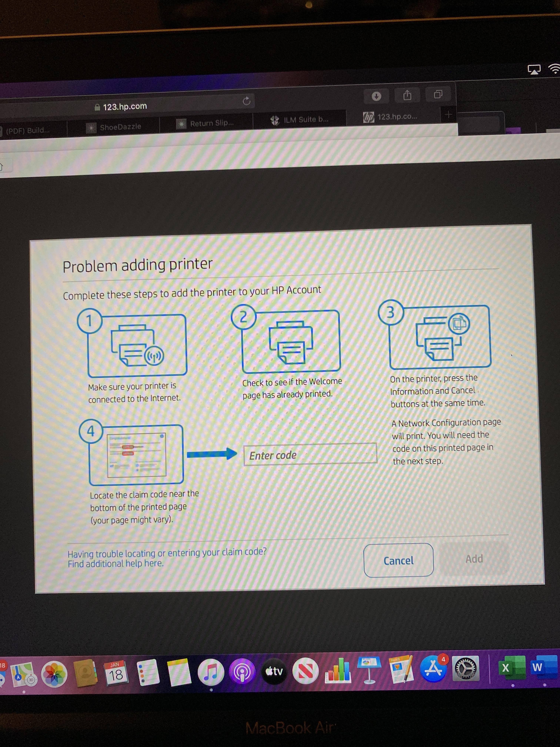Click the Find additional help here link
The height and width of the screenshot is (747, 560).
click(x=115, y=564)
